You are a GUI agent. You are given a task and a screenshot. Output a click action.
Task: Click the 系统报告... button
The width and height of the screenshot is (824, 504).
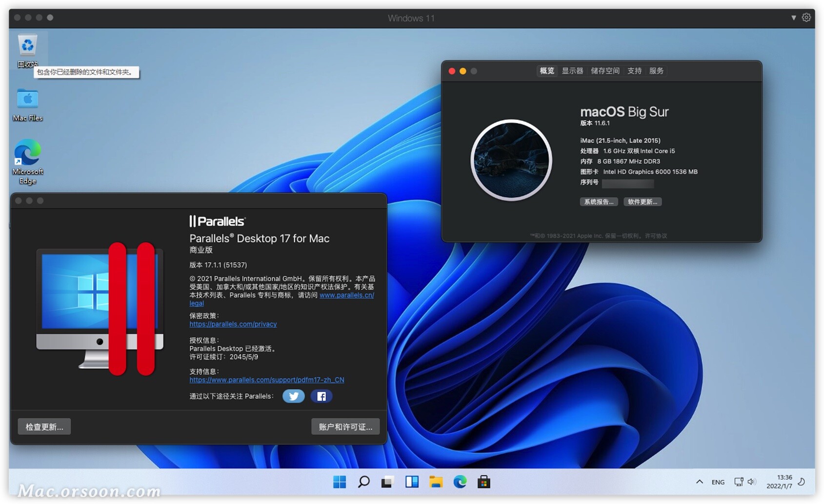click(x=599, y=202)
